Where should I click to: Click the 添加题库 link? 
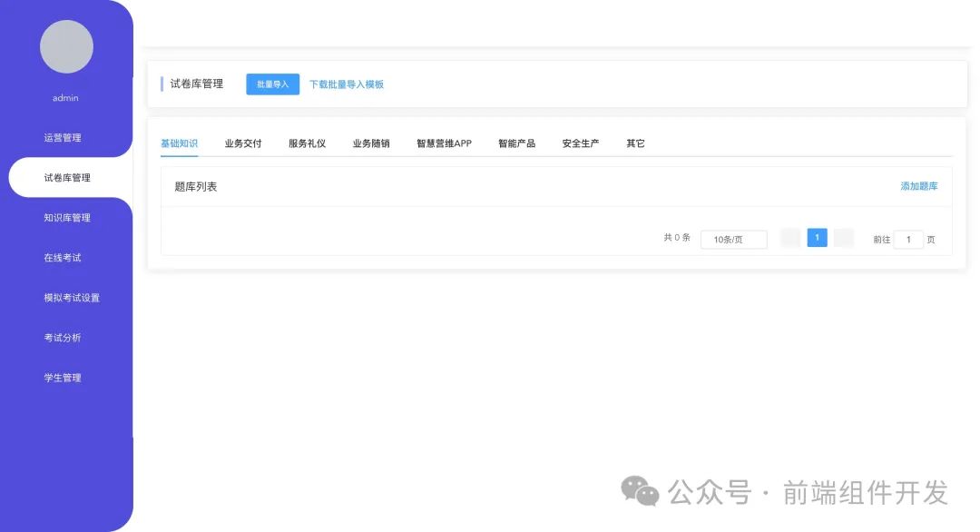(x=918, y=185)
